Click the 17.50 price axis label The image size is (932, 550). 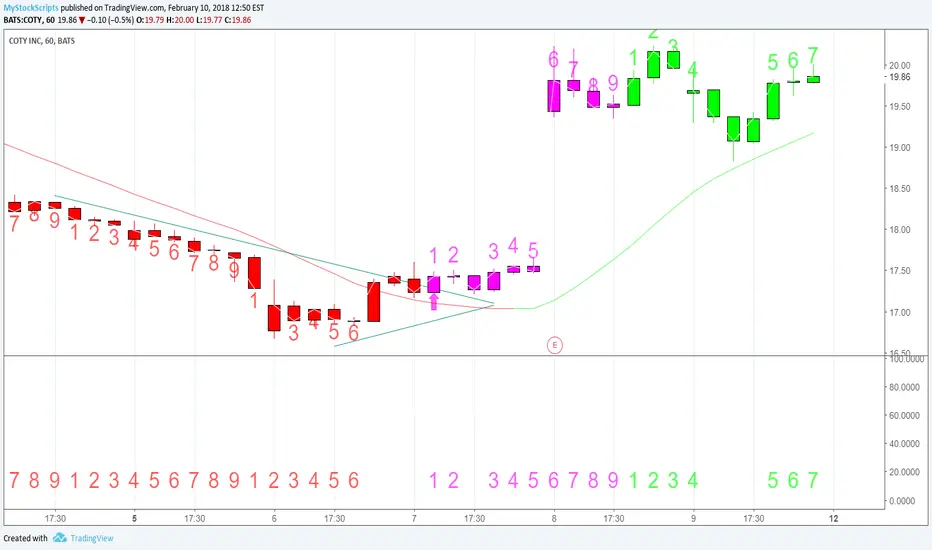click(900, 271)
